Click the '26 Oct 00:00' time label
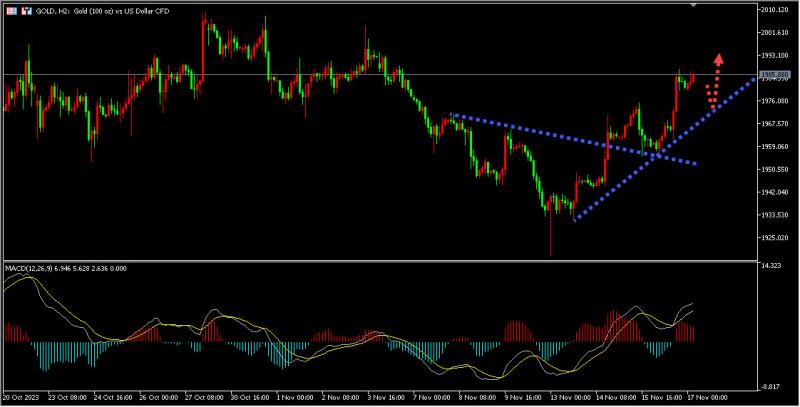The width and height of the screenshot is (800, 407). coord(157,397)
